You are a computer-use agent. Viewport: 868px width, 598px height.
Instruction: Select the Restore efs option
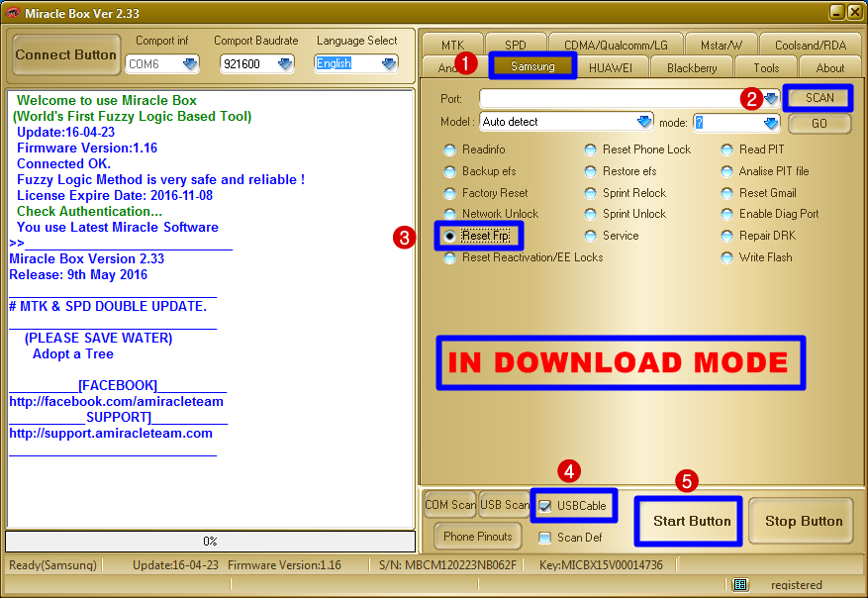[x=591, y=171]
